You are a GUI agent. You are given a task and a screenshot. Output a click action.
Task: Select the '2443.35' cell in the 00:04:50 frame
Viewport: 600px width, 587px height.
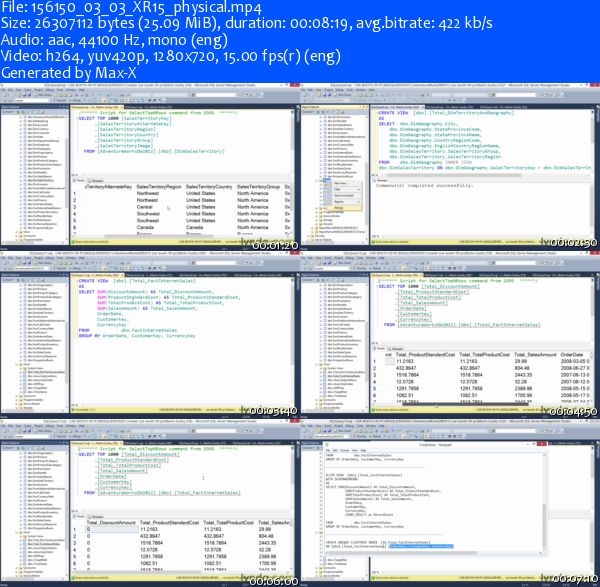[x=523, y=375]
